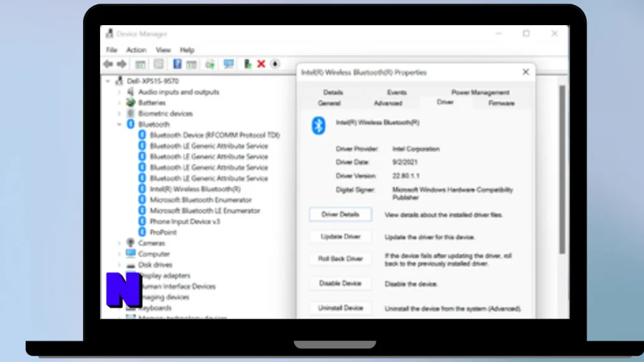This screenshot has width=644, height=362.
Task: Click the Intel Corporation provider text
Action: (x=416, y=149)
